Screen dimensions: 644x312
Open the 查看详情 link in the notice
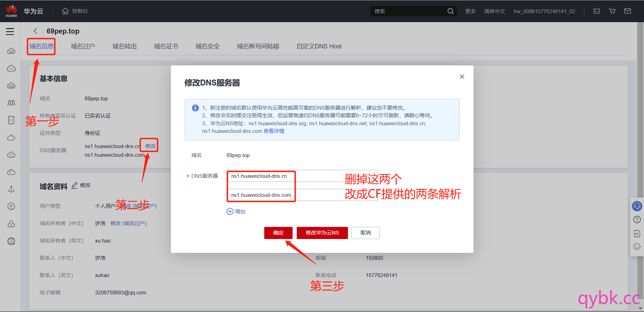point(274,131)
